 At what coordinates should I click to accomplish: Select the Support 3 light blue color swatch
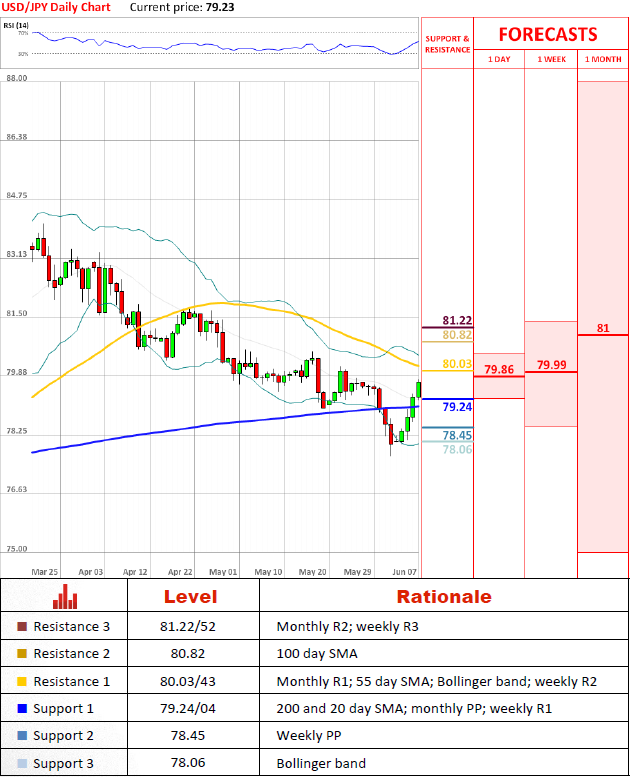22,764
